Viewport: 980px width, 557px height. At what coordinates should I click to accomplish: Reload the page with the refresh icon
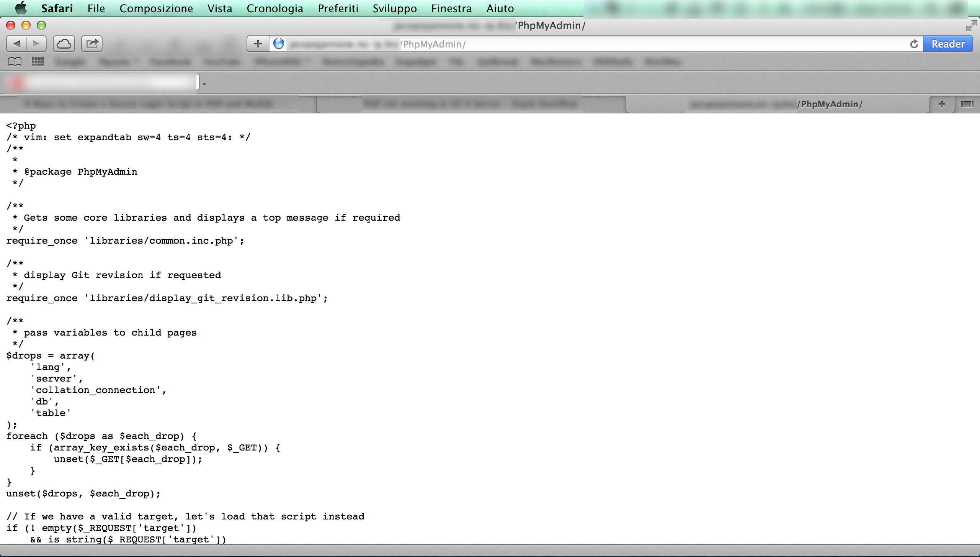(x=914, y=44)
